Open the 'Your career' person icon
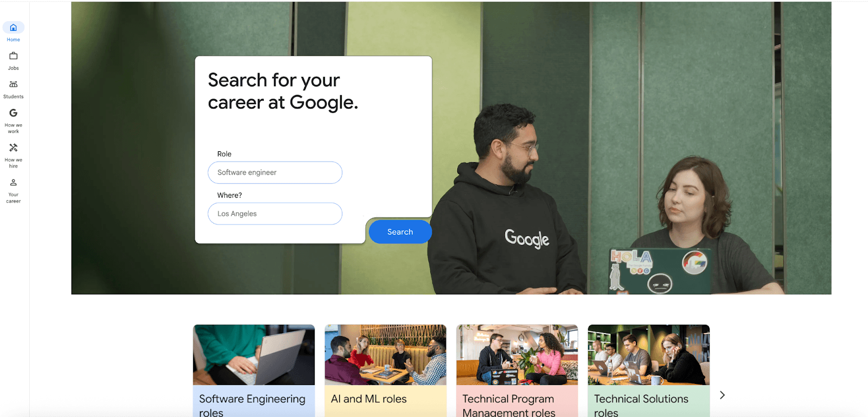Image resolution: width=868 pixels, height=417 pixels. click(x=14, y=182)
